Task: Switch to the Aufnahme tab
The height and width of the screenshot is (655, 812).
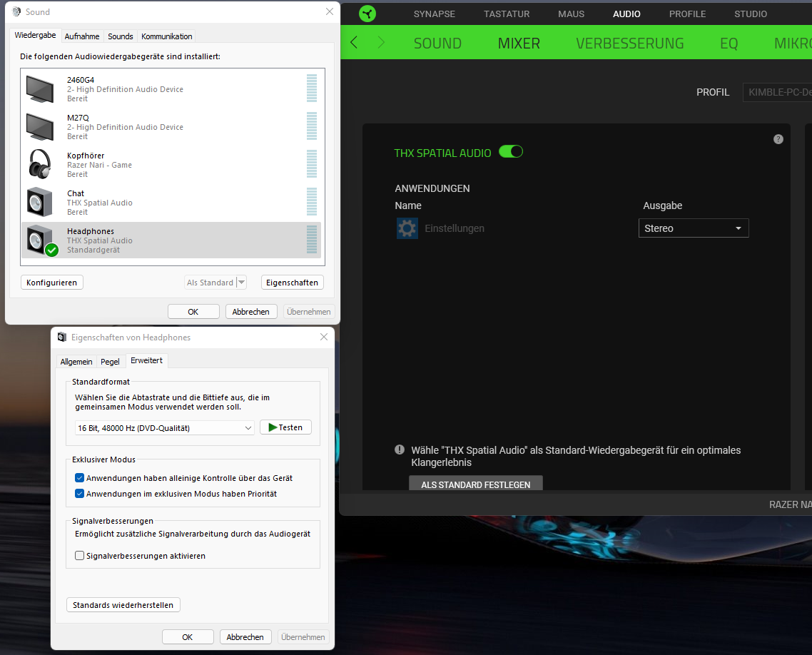Action: 82,36
